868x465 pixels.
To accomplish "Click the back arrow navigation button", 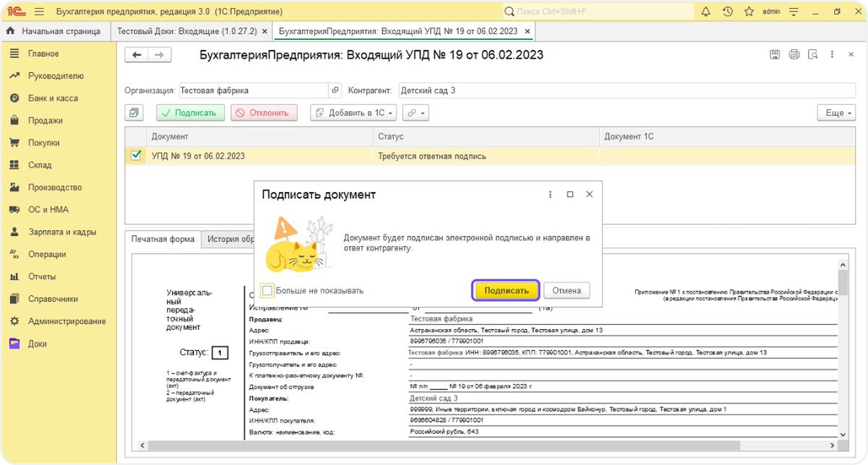I will (x=136, y=55).
